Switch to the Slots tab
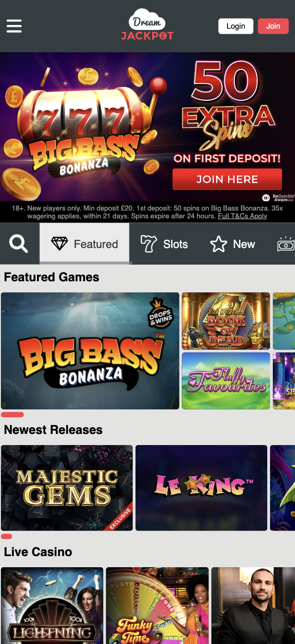Image resolution: width=295 pixels, height=644 pixels. [x=164, y=244]
